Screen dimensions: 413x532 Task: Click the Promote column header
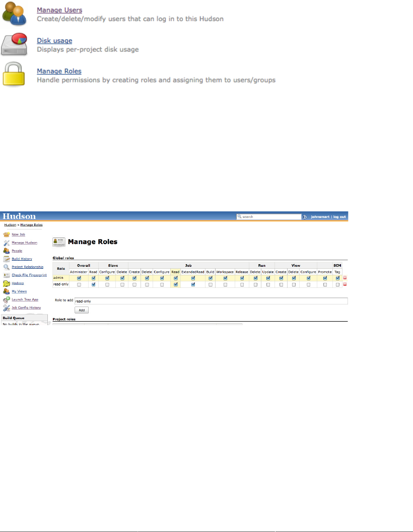click(x=325, y=272)
